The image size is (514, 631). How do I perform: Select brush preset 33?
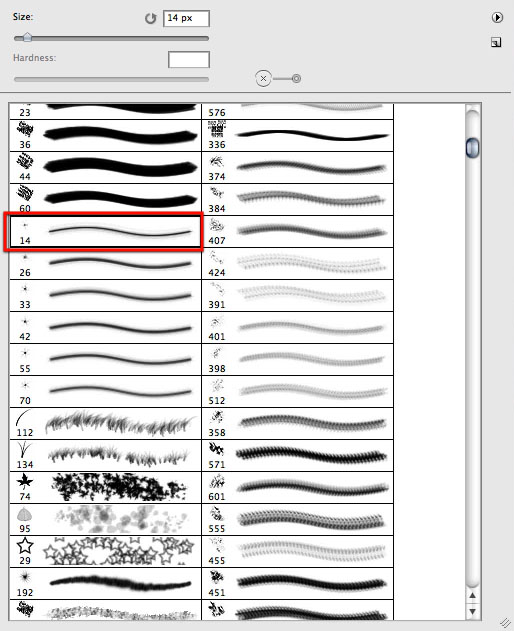(x=105, y=295)
